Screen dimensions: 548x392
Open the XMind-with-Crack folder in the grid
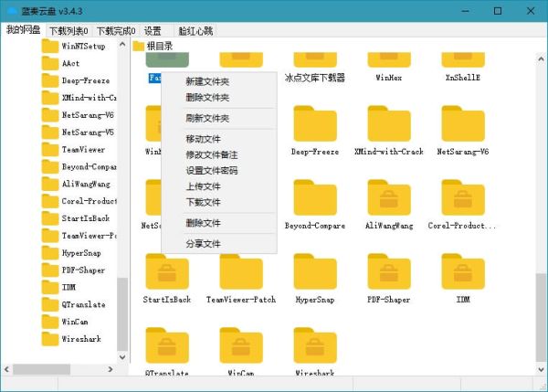(389, 132)
